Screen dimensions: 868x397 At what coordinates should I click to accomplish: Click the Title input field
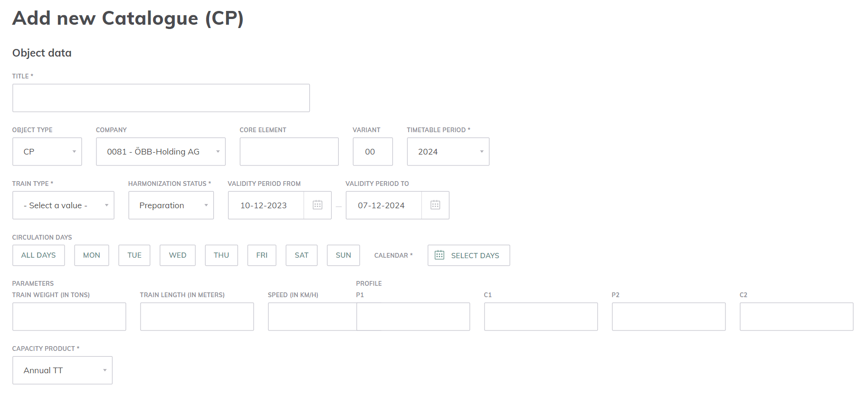(x=161, y=98)
